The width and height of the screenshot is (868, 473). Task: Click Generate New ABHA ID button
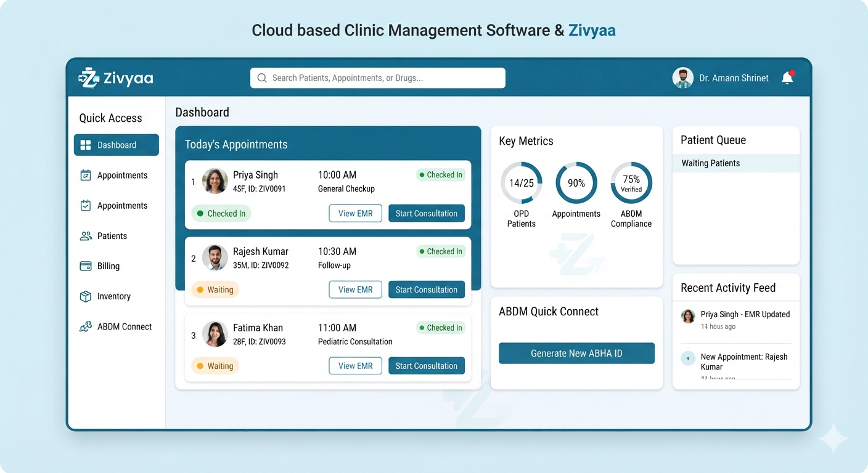(x=576, y=354)
